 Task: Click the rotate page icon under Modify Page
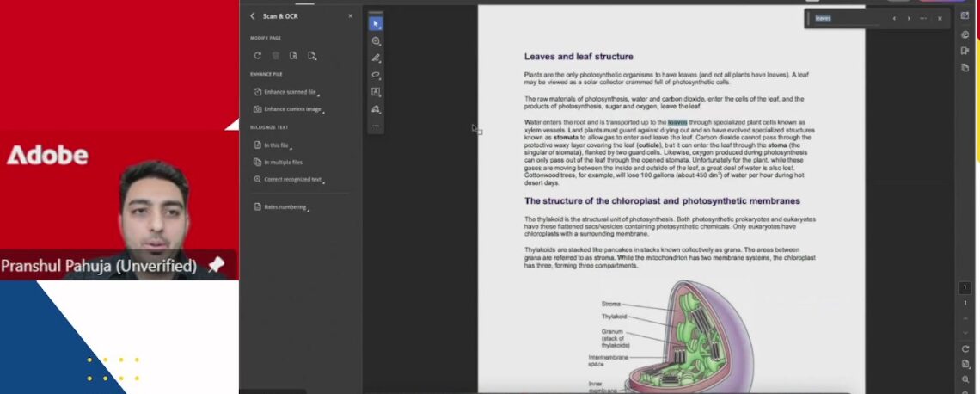click(258, 56)
